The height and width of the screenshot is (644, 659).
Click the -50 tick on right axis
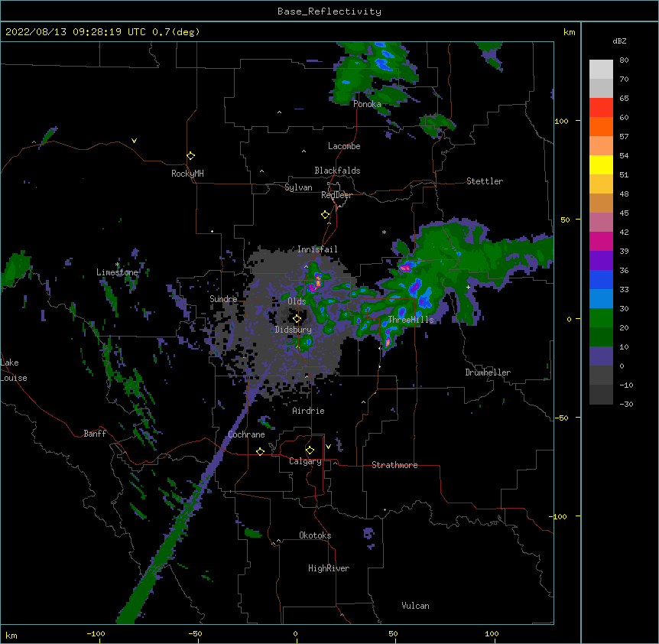tap(561, 418)
